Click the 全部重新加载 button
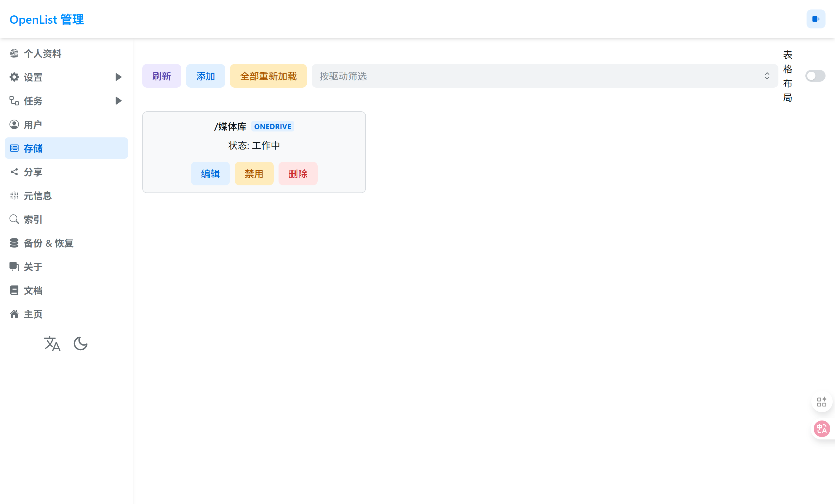Image resolution: width=835 pixels, height=504 pixels. (268, 76)
